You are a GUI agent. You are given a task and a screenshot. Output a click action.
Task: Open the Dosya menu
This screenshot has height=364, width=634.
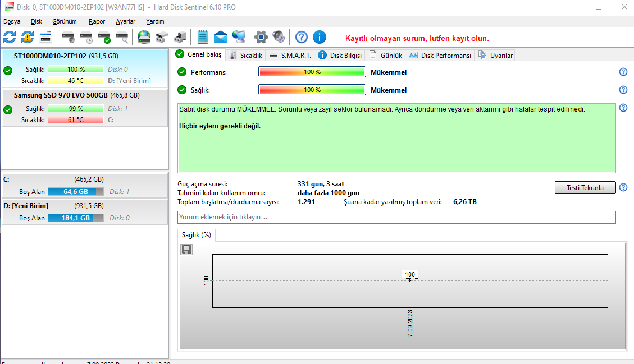click(x=12, y=21)
